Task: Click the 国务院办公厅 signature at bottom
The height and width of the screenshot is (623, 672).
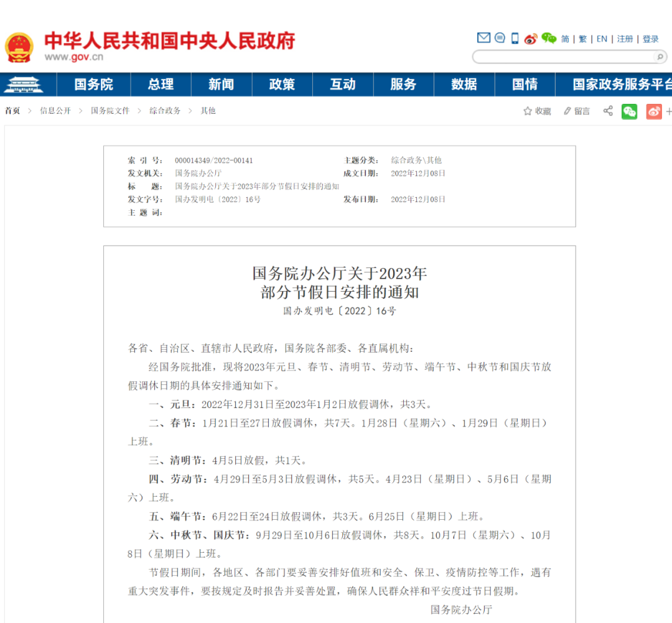Action: (x=461, y=610)
